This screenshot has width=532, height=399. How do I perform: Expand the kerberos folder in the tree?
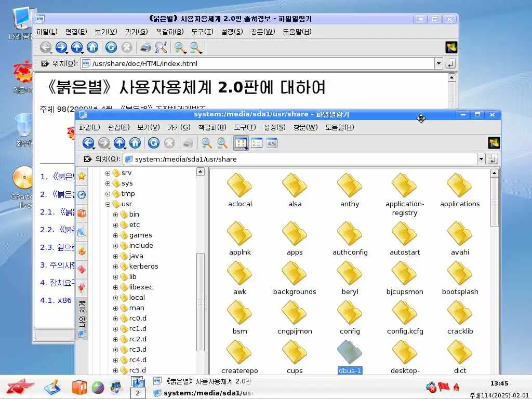(115, 267)
